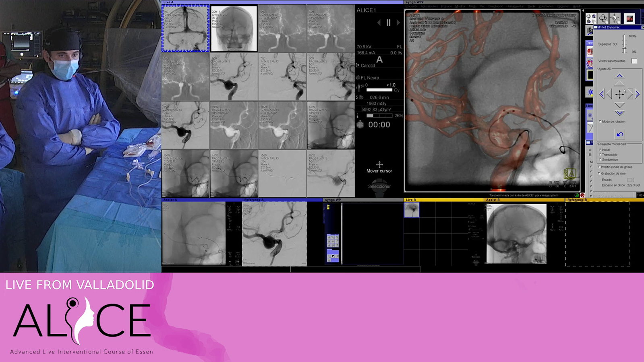644x362 pixels.
Task: Enable the Vistas superpuestas checkbox
Action: coord(634,61)
